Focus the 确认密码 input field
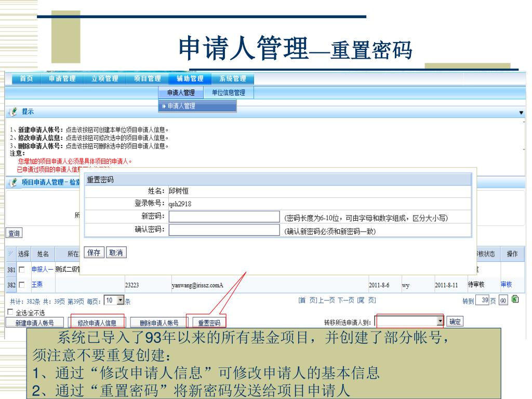The width and height of the screenshot is (532, 399). click(224, 230)
